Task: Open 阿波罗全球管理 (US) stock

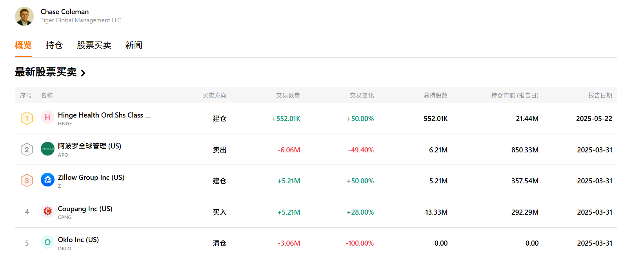Action: click(x=89, y=146)
